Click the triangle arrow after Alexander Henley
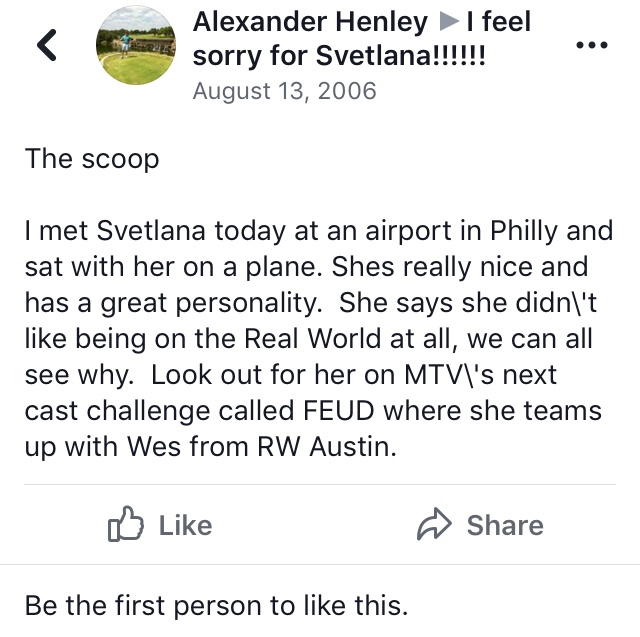This screenshot has height=637, width=640. (x=448, y=22)
